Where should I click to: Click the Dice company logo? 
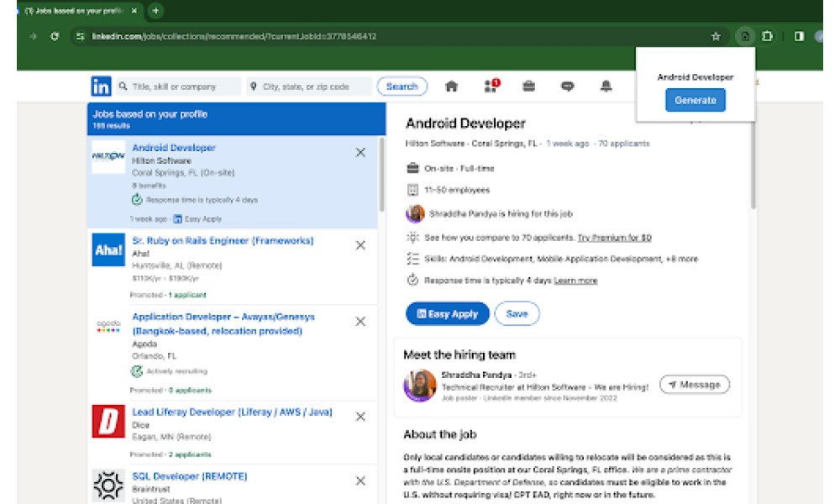click(108, 422)
